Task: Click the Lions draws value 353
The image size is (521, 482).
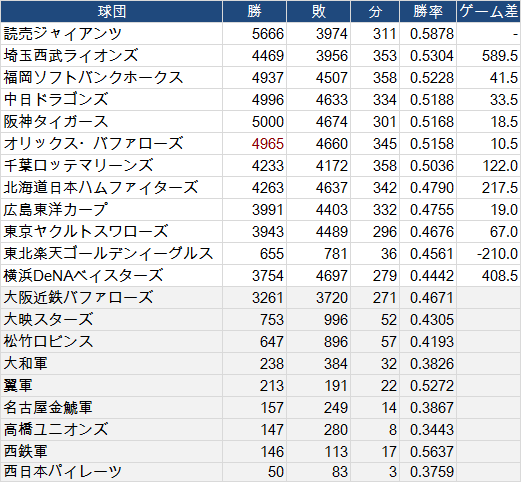Action: point(385,56)
